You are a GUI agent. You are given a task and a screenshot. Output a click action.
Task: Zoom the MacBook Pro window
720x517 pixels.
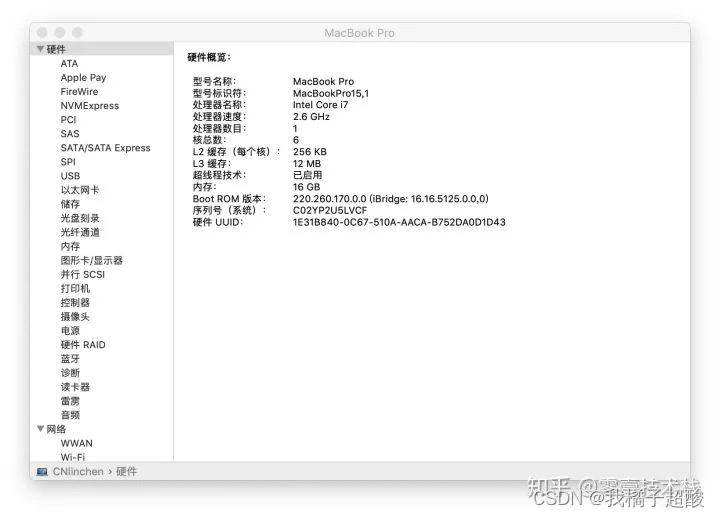pyautogui.click(x=77, y=33)
